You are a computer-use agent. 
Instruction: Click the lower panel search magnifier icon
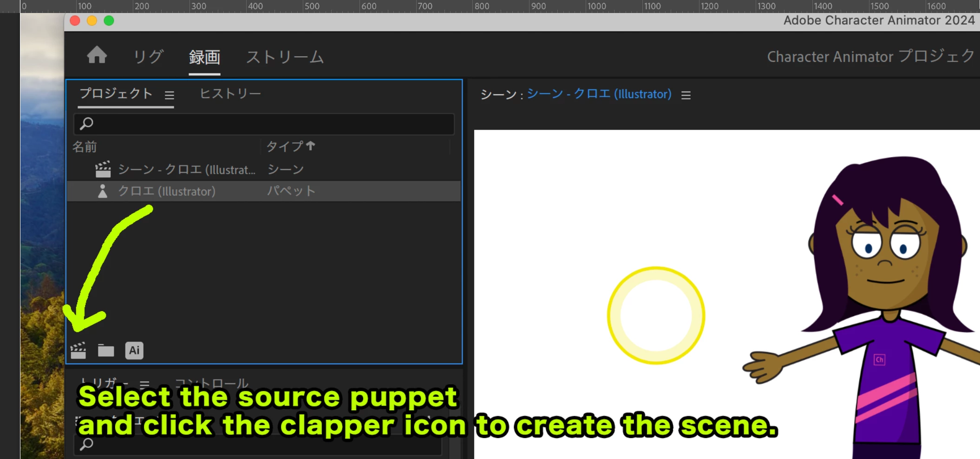point(86,444)
